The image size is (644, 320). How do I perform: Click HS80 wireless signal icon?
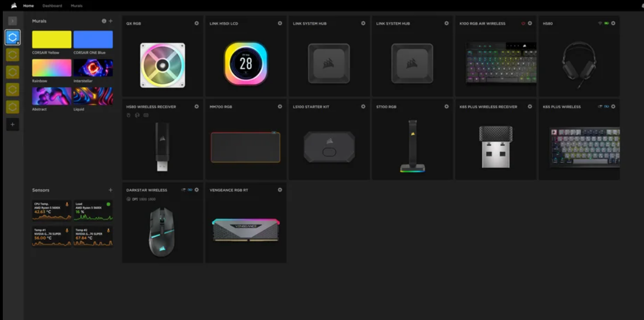[600, 23]
